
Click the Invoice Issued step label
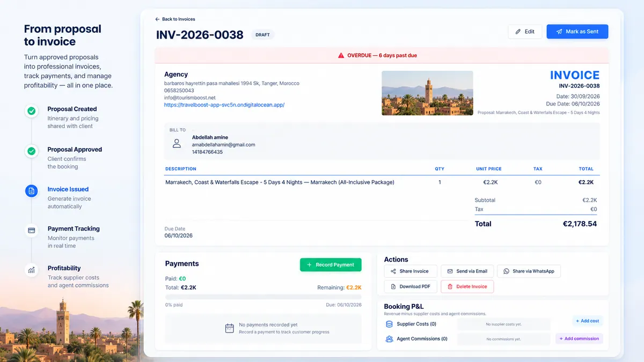point(68,189)
